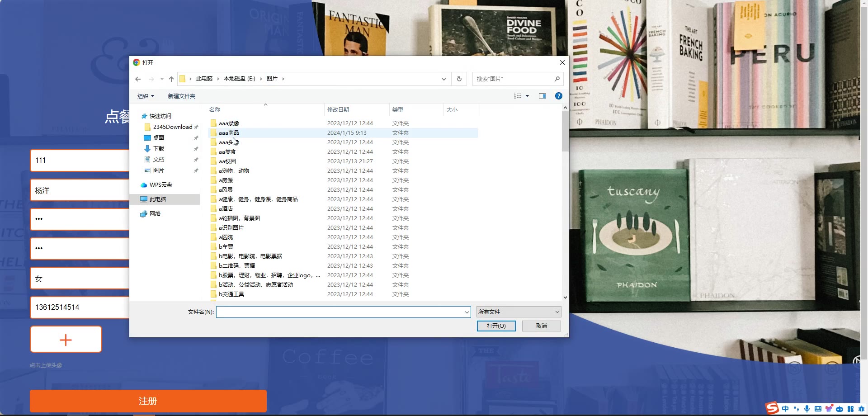Screen dimensions: 868x416
Task: Select the a房源 folder
Action: point(343,180)
